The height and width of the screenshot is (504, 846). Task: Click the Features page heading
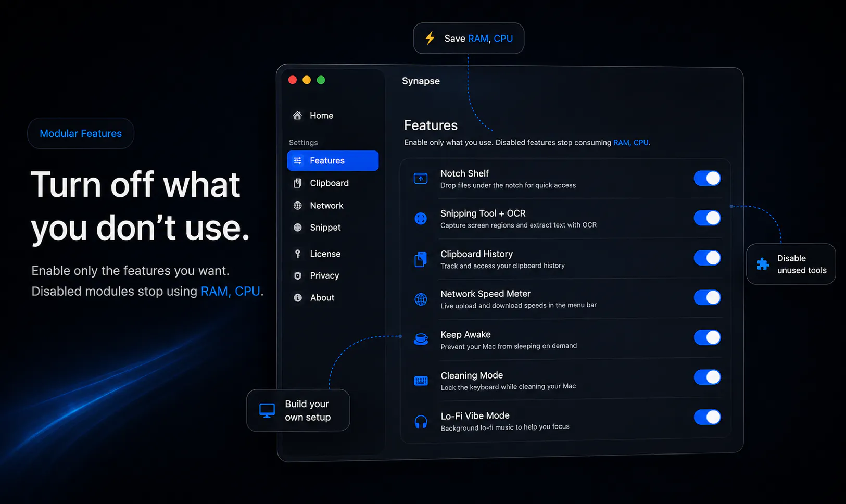click(431, 125)
